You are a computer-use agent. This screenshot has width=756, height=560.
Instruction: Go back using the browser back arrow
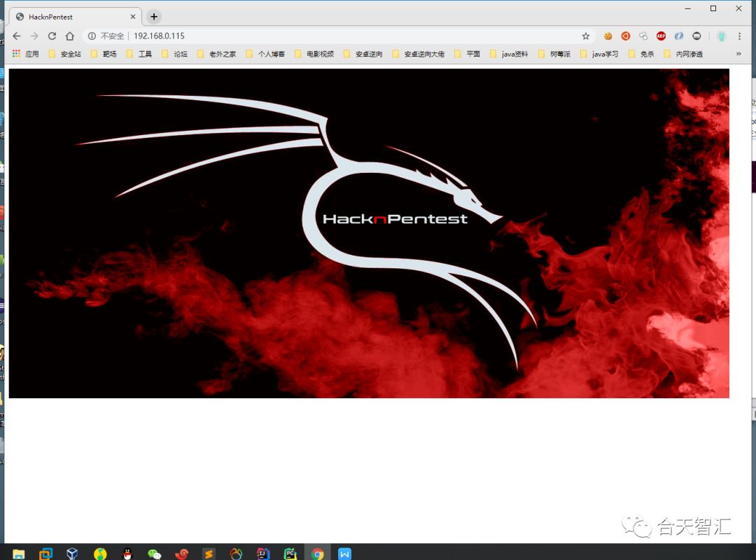(x=16, y=36)
